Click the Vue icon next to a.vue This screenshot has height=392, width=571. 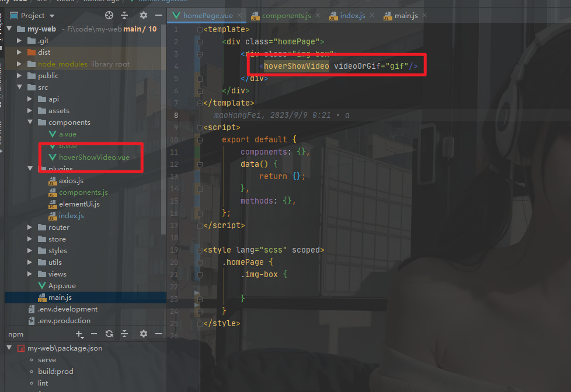point(53,134)
